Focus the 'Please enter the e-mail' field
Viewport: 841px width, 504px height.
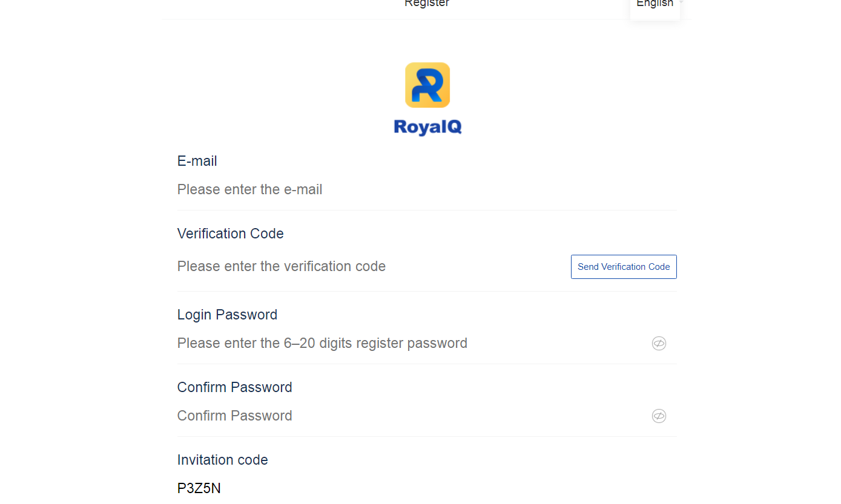pos(427,189)
